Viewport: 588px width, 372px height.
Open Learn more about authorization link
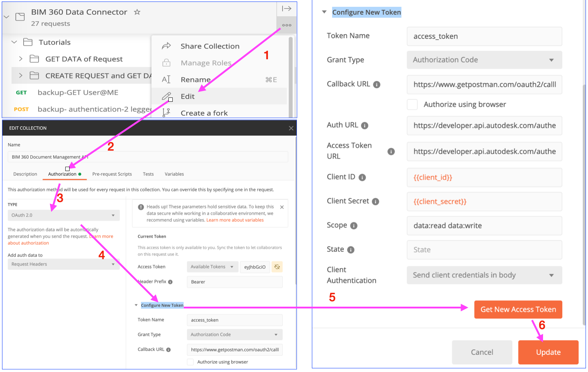pyautogui.click(x=102, y=236)
